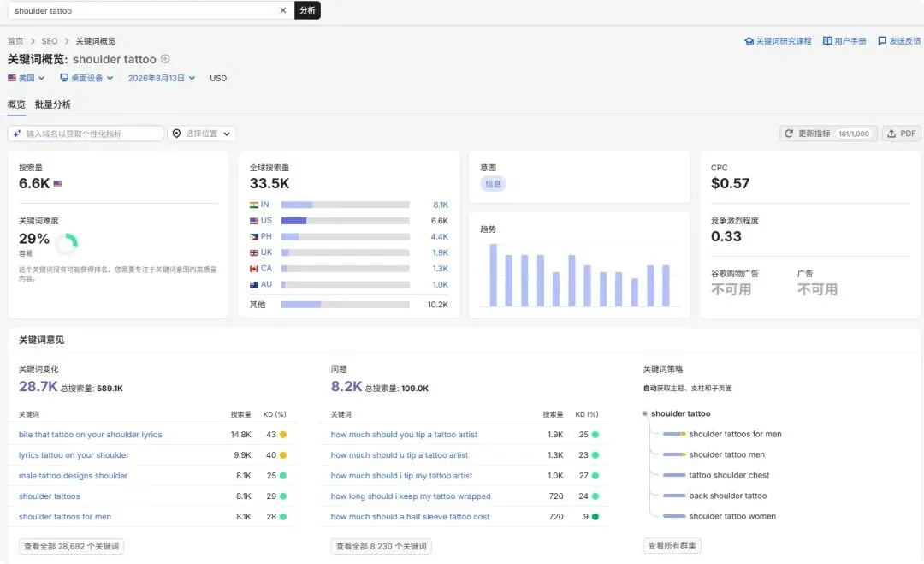924x564 pixels.
Task: Open question 'how much should u tip a tattoo artist'
Action: pos(399,455)
